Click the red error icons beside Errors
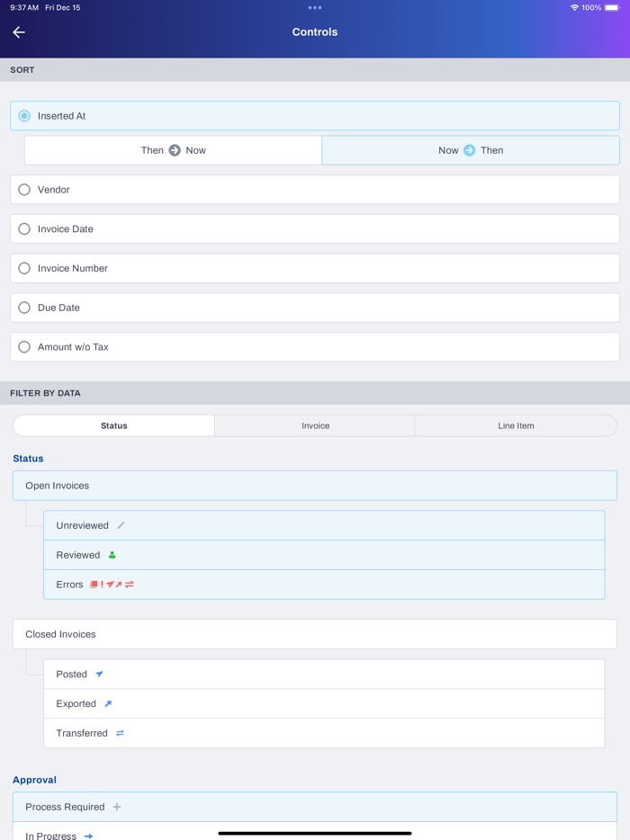Screen dimensions: 630x840 [111, 584]
